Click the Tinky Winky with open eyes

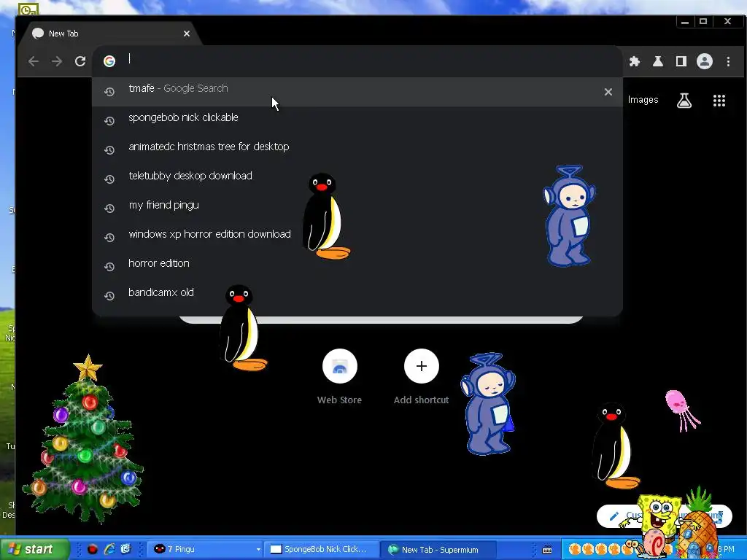569,216
